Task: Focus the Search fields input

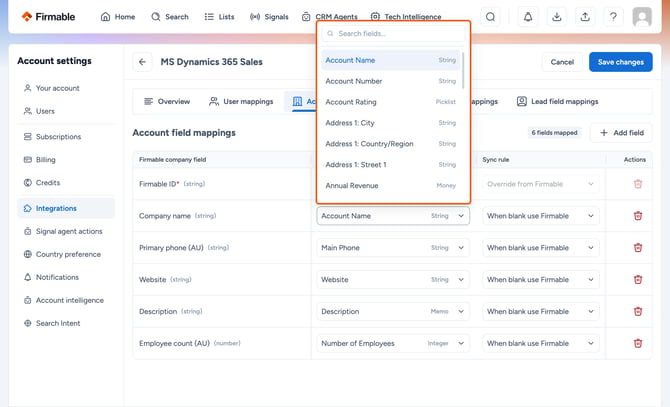Action: [x=393, y=33]
